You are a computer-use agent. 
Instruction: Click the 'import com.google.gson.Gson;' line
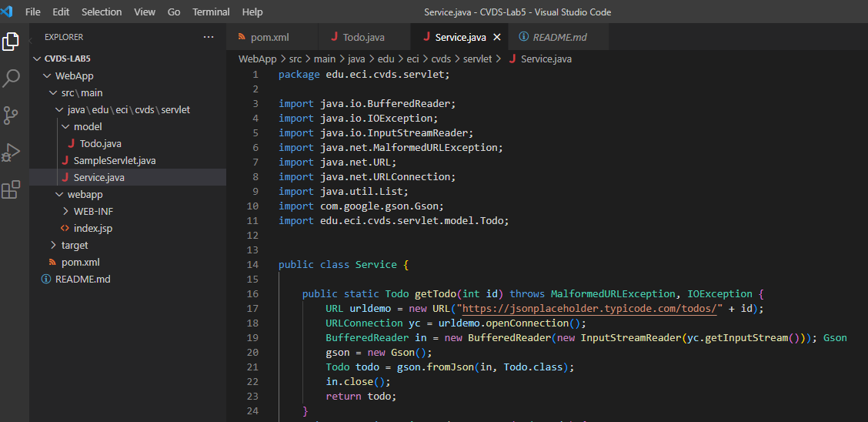tap(362, 206)
